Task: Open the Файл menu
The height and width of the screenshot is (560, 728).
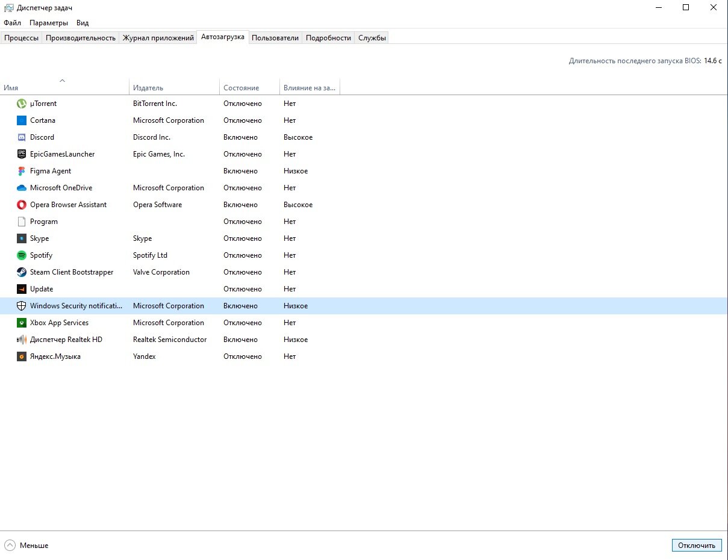Action: click(x=12, y=23)
